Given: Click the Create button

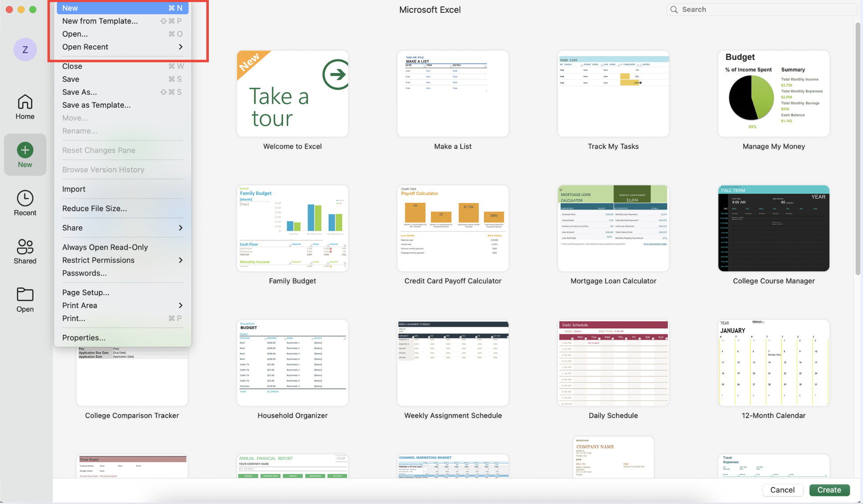Looking at the screenshot, I should 829,490.
